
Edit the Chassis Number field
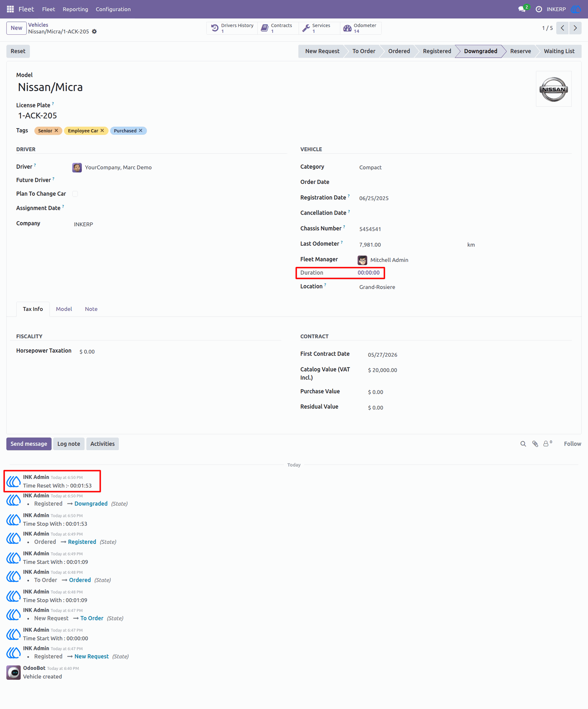pyautogui.click(x=465, y=229)
